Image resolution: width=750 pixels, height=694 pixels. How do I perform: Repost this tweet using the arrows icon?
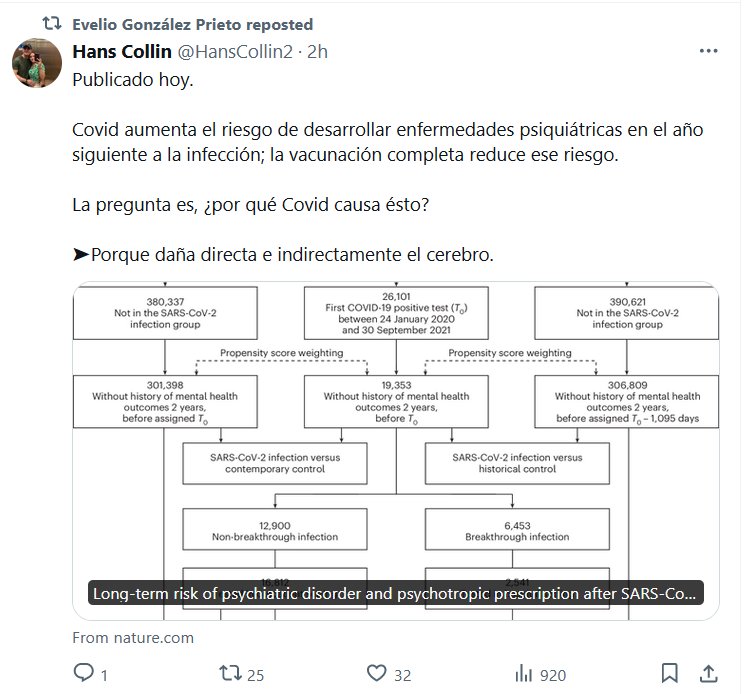230,674
